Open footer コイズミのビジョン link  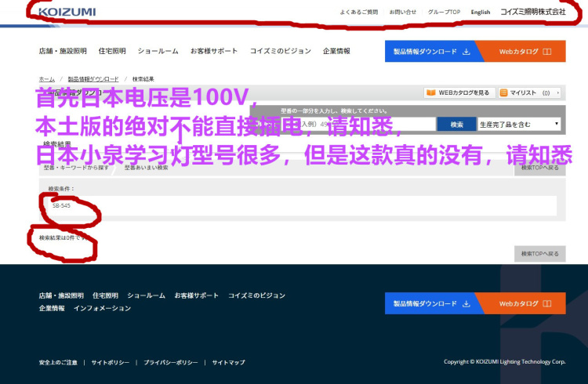[x=257, y=295]
